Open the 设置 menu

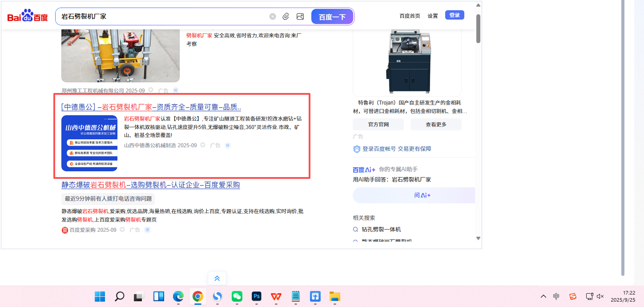click(433, 16)
